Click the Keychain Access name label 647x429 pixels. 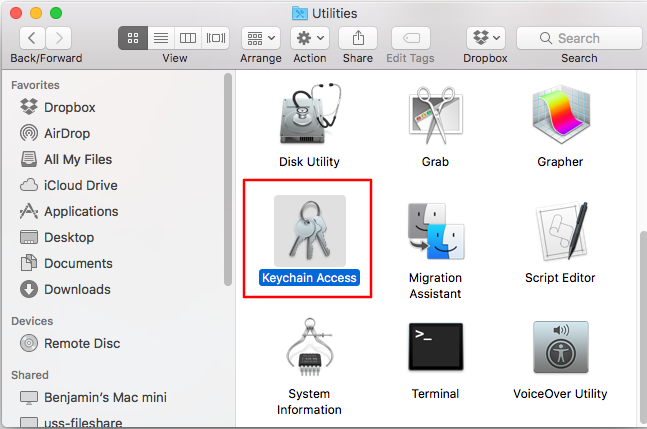pyautogui.click(x=309, y=278)
